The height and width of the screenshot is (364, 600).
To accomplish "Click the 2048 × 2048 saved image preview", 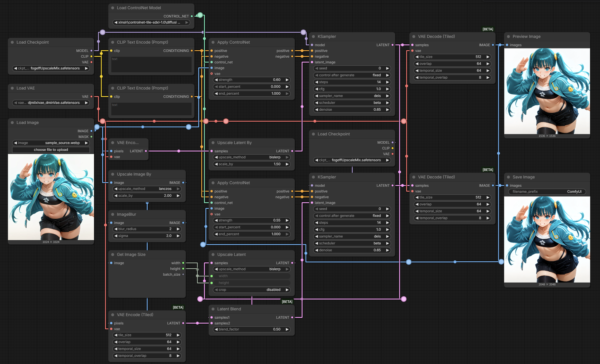I will pyautogui.click(x=547, y=240).
